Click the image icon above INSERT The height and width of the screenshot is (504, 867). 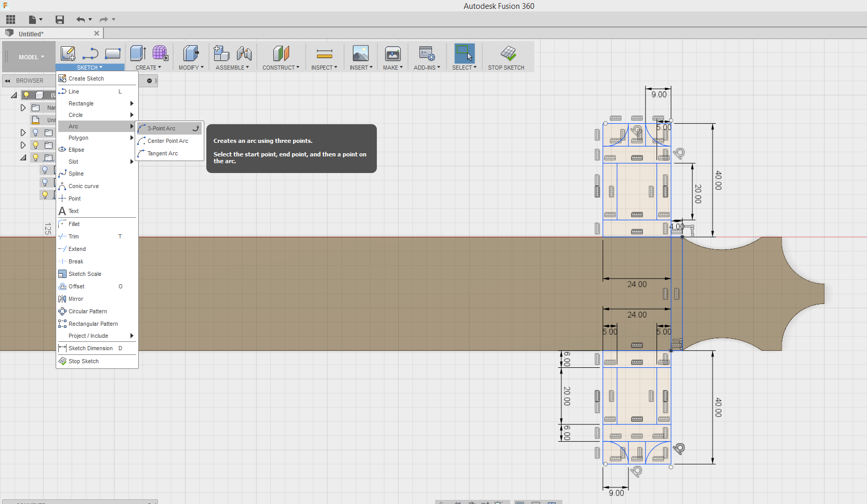coord(361,53)
